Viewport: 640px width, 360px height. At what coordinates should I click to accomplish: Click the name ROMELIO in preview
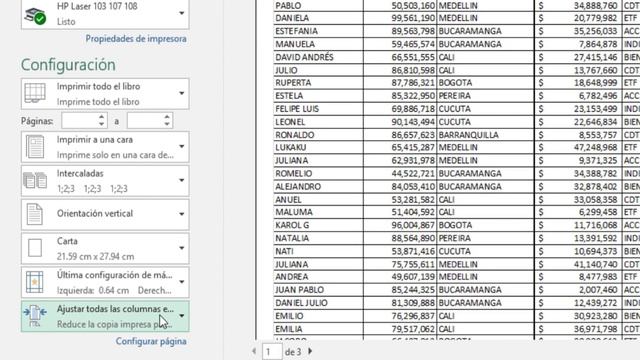coord(293,173)
